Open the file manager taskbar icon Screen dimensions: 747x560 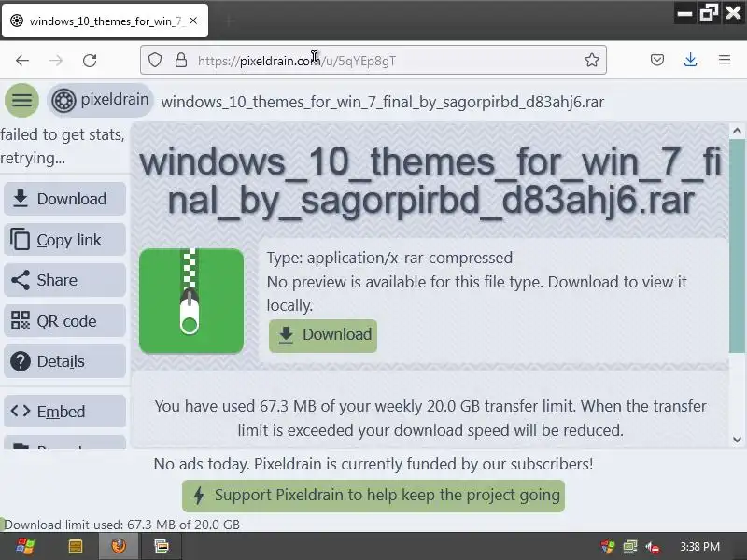point(76,546)
